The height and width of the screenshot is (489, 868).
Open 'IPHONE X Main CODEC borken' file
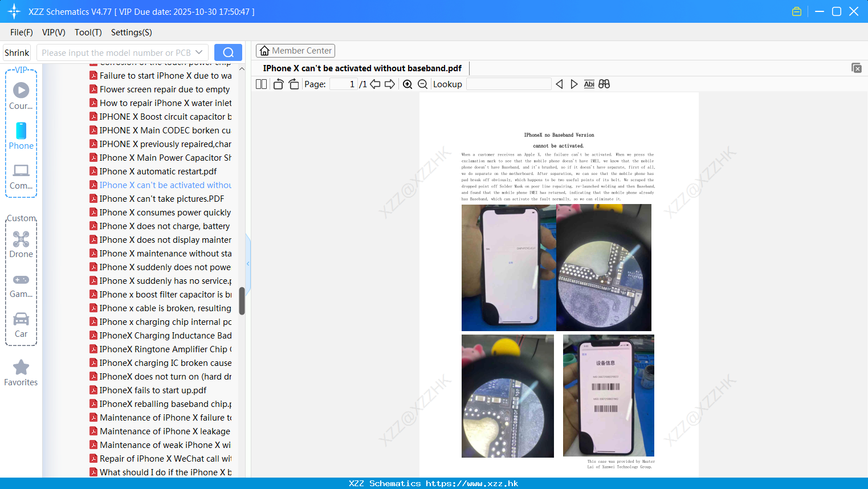click(x=160, y=130)
